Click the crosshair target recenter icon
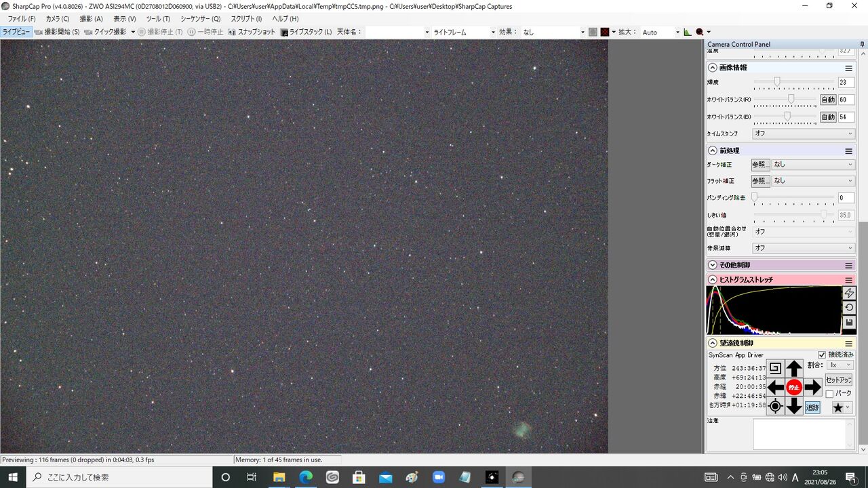The image size is (868, 488). coord(776,406)
